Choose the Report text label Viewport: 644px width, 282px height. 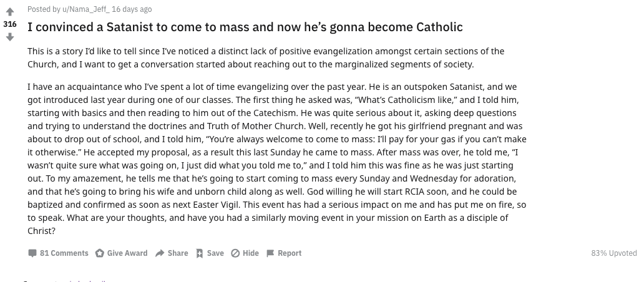(290, 253)
